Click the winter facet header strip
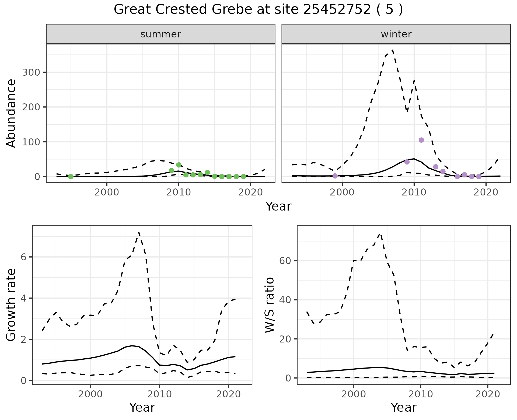The width and height of the screenshot is (517, 420). (396, 34)
